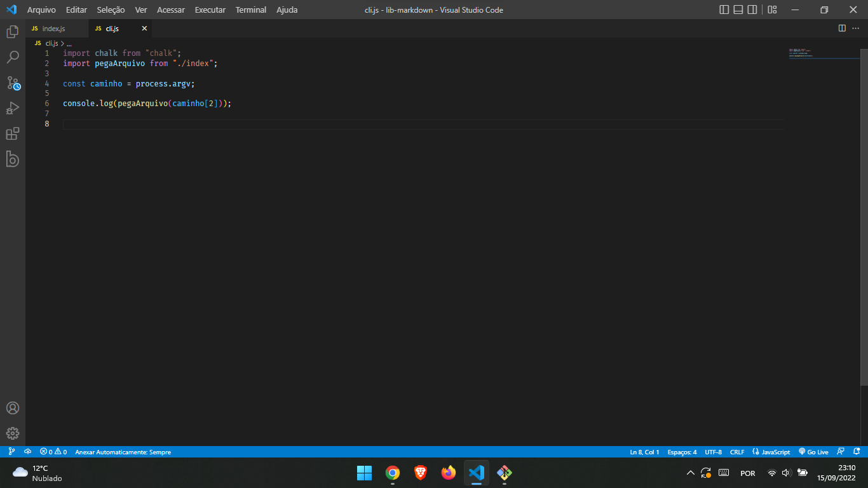Open the Manage gear icon

point(13,433)
